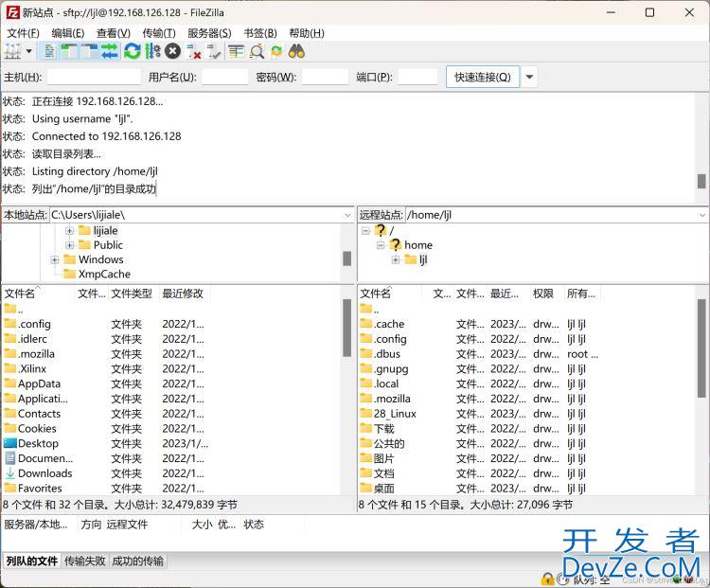Image resolution: width=710 pixels, height=588 pixels.
Task: Click the 快速连接 button
Action: click(483, 77)
